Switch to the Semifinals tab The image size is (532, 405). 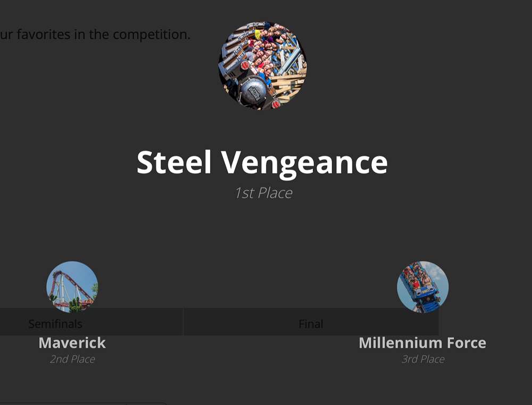click(55, 324)
